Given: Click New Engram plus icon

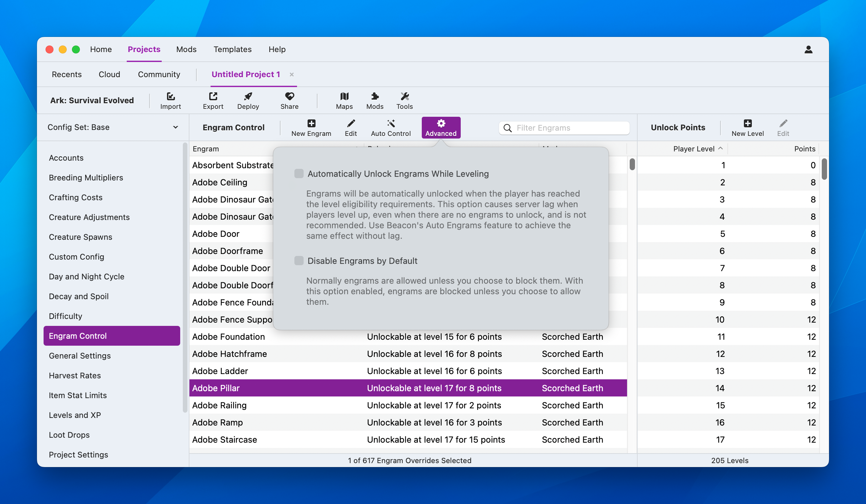Looking at the screenshot, I should [311, 124].
